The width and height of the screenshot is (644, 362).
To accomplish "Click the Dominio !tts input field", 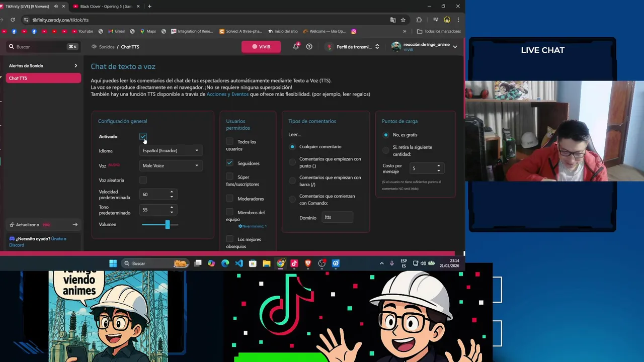I will [337, 217].
